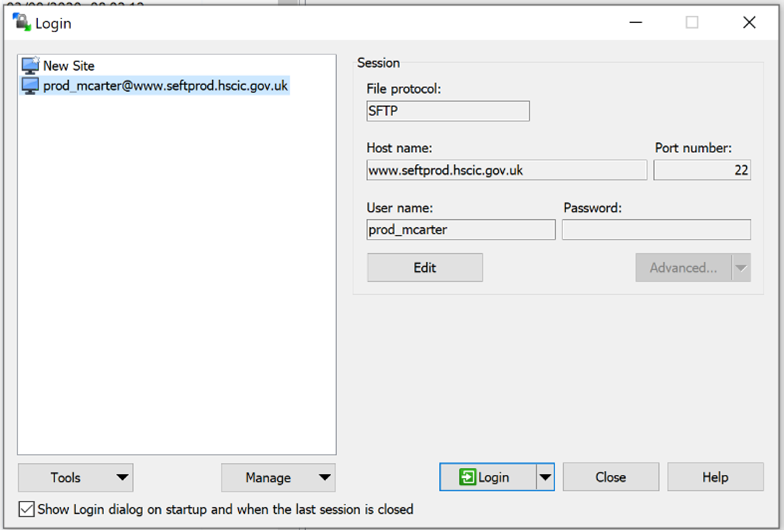Select the New Site monitor icon
Image resolution: width=784 pixels, height=530 pixels.
pyautogui.click(x=30, y=66)
